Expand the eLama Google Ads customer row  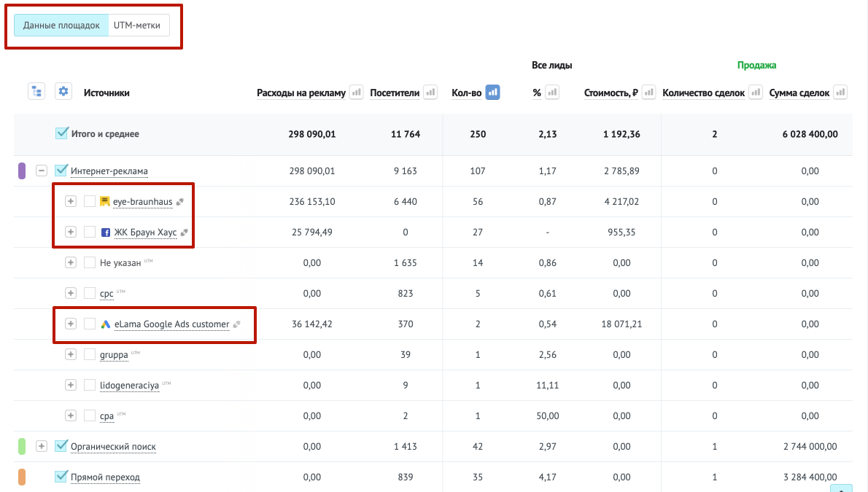pos(70,324)
